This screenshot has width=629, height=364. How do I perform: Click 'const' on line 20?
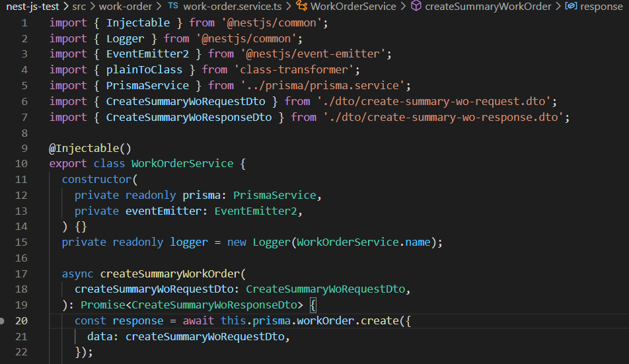point(91,321)
